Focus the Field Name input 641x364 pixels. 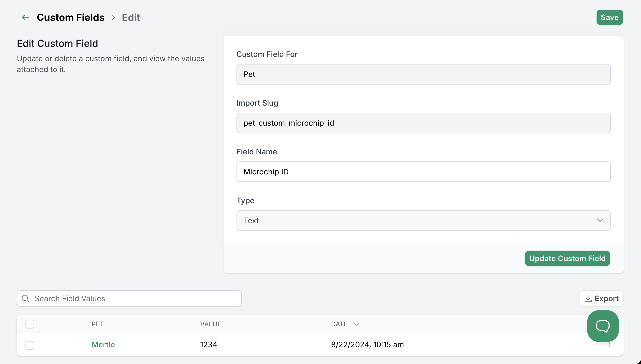423,172
